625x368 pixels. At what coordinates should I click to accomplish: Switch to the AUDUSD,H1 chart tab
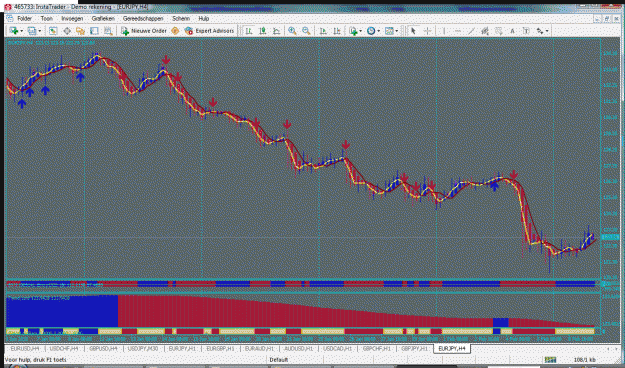pyautogui.click(x=299, y=348)
